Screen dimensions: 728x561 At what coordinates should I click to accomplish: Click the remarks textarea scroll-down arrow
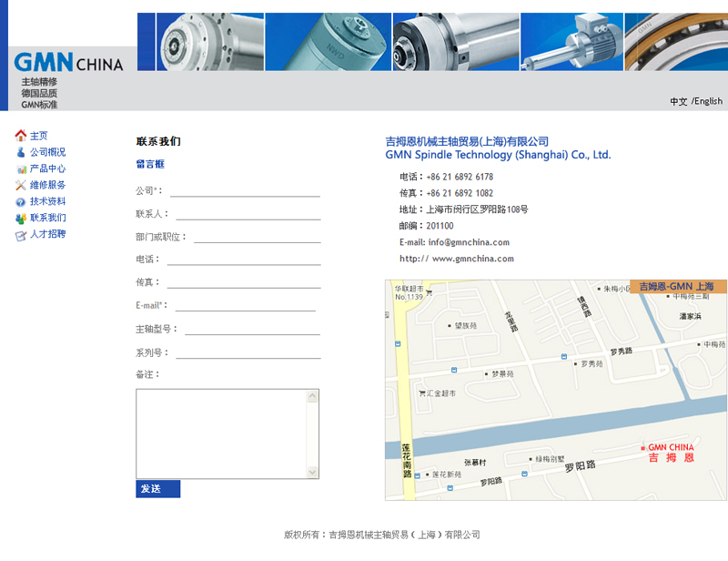tap(312, 472)
